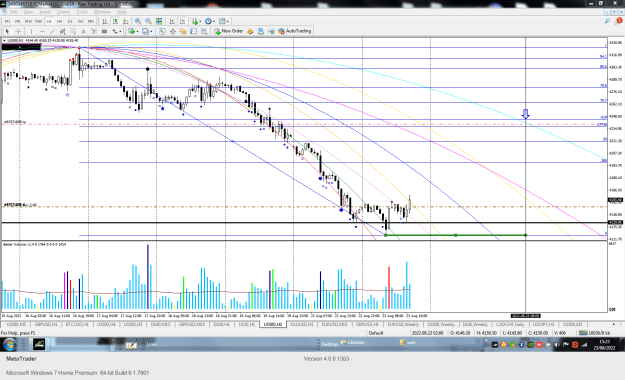Pick the trendline drawing tool

point(52,31)
